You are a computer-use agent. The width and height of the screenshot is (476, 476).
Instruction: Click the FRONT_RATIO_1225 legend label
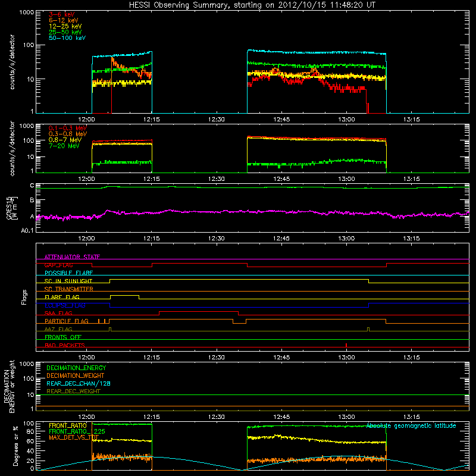[77, 431]
